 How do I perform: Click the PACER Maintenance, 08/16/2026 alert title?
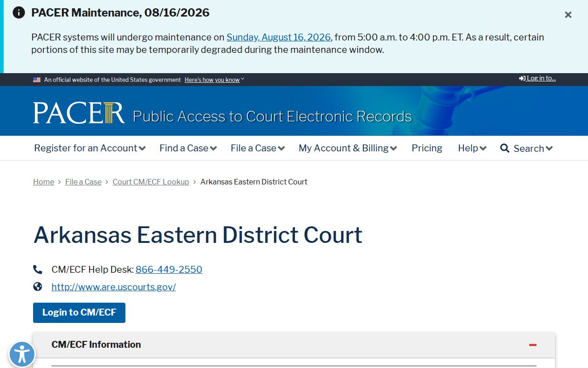pos(120,12)
